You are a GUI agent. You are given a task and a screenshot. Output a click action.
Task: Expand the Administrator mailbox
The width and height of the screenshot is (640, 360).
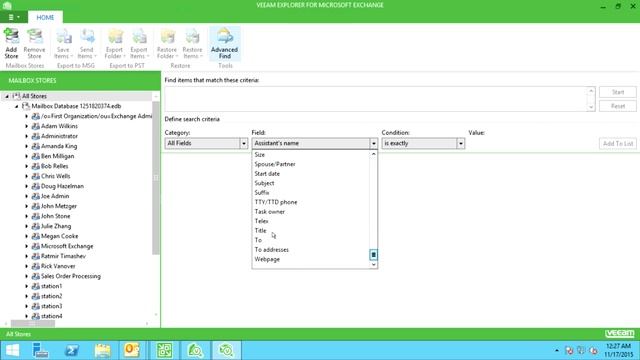(27, 136)
